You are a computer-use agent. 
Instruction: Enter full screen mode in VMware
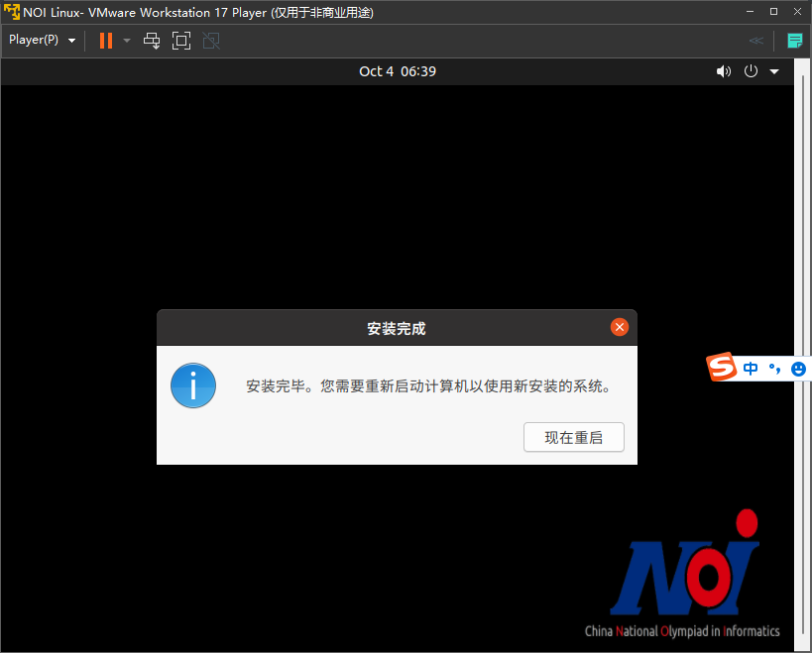(x=180, y=41)
